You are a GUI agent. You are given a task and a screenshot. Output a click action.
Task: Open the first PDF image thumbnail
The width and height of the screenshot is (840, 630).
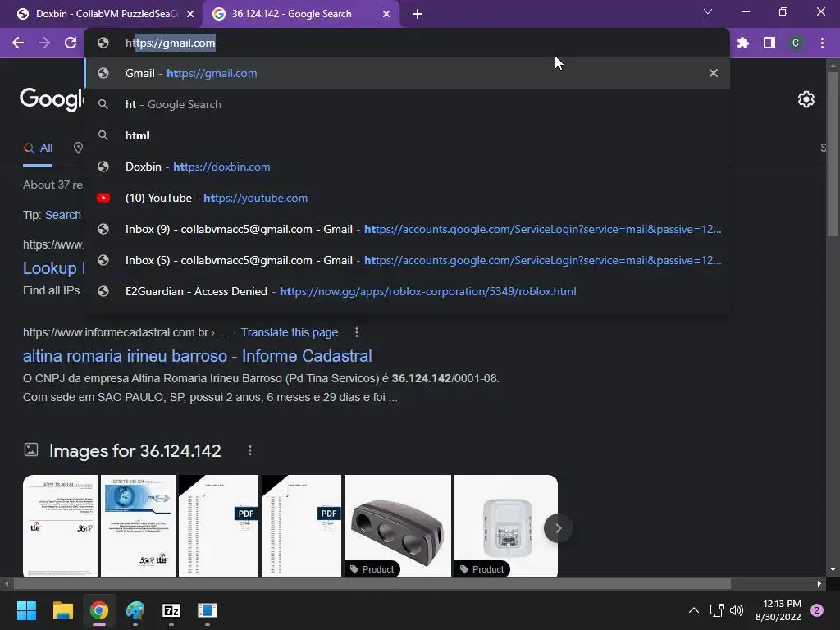coord(218,526)
